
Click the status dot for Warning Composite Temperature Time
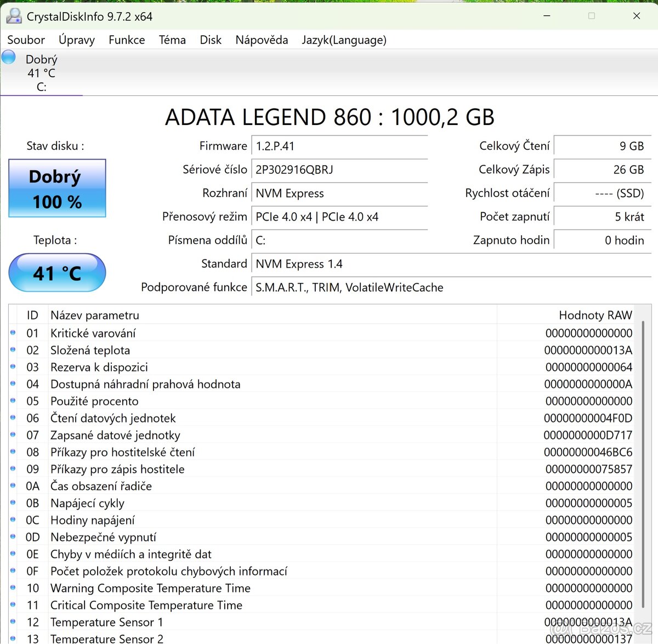(x=13, y=588)
